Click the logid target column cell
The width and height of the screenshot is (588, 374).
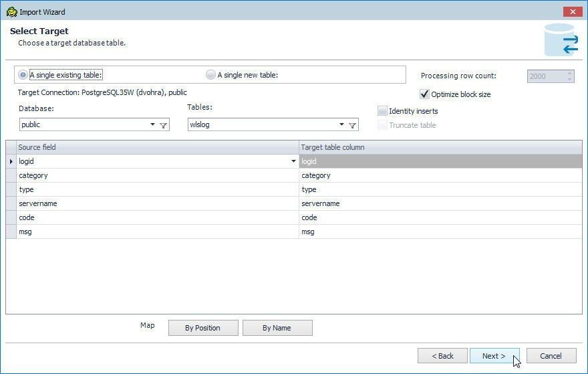click(x=440, y=161)
